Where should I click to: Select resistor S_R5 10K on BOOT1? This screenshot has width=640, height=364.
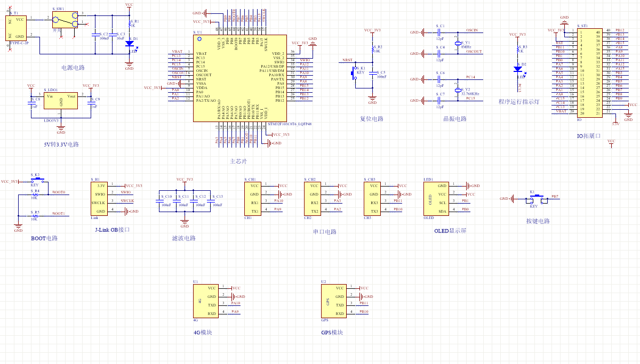pyautogui.click(x=35, y=216)
